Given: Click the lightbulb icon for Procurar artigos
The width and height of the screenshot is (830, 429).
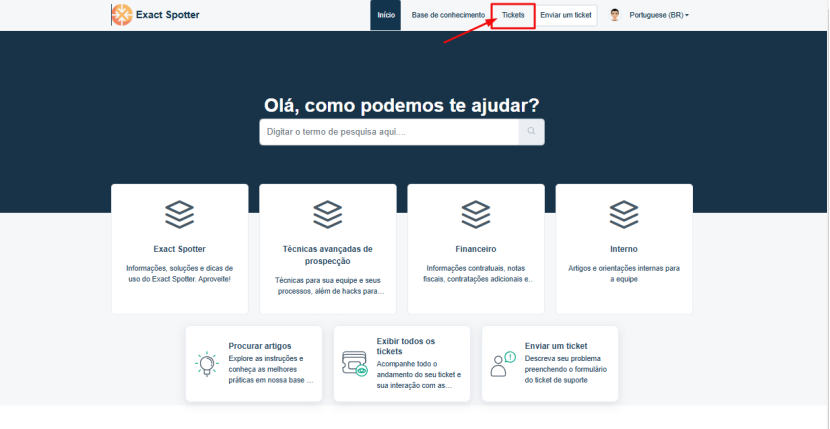Looking at the screenshot, I should (x=207, y=364).
